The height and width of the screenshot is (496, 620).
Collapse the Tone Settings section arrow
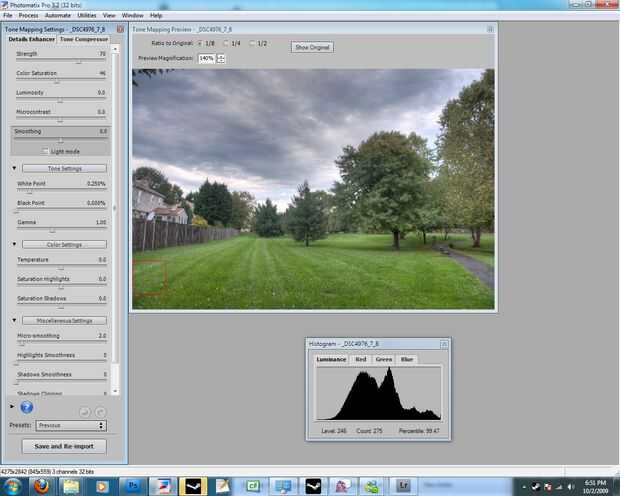(x=14, y=168)
